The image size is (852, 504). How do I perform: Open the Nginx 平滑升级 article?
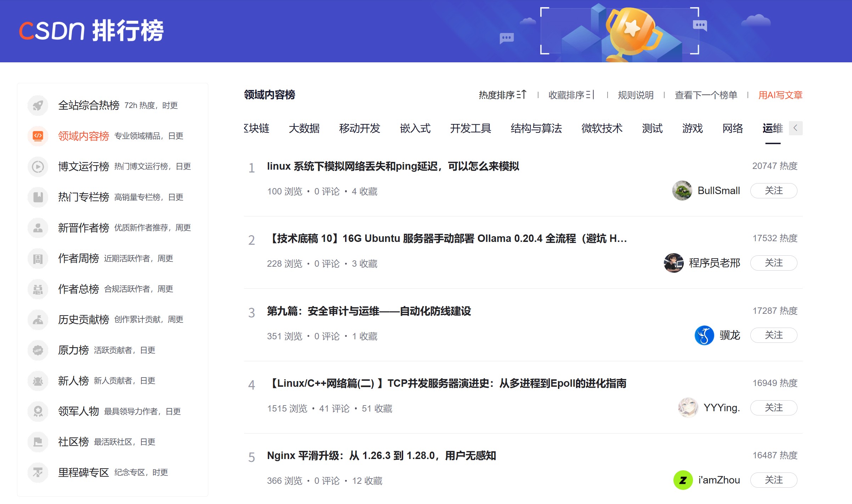click(x=382, y=455)
